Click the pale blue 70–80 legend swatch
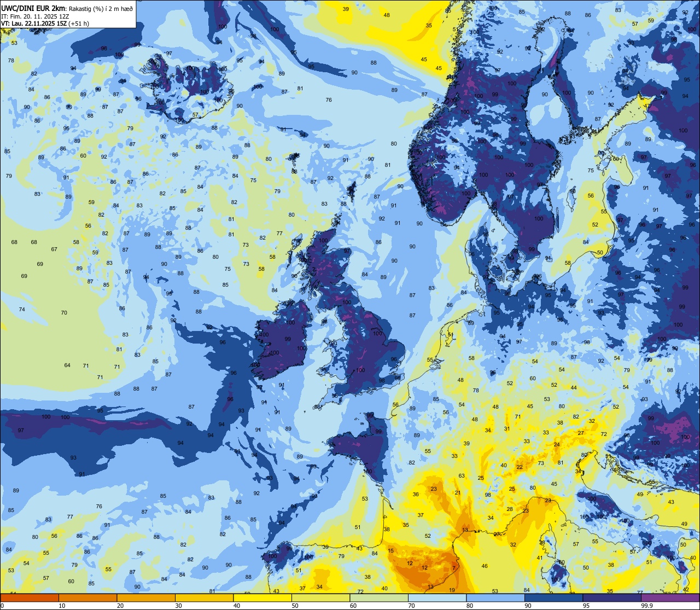The width and height of the screenshot is (700, 610). [437, 597]
